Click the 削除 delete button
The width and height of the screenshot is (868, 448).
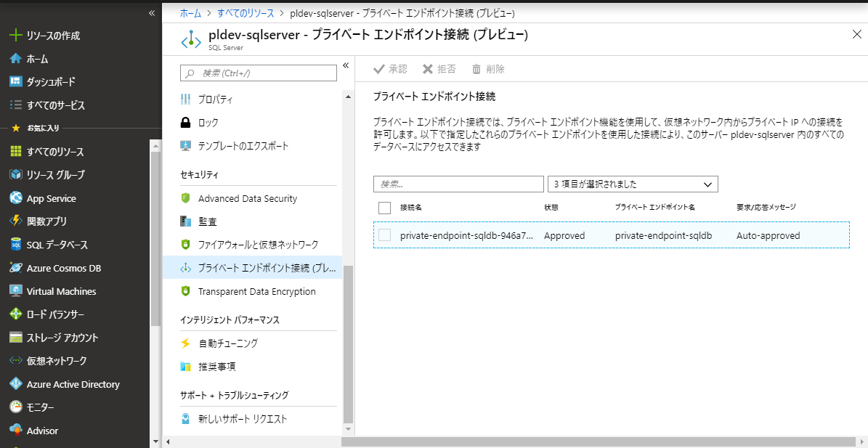click(487, 69)
